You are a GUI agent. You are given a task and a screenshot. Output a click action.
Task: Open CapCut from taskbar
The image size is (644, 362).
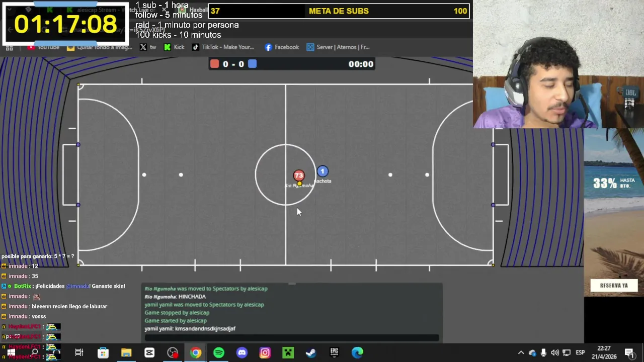[149, 352]
